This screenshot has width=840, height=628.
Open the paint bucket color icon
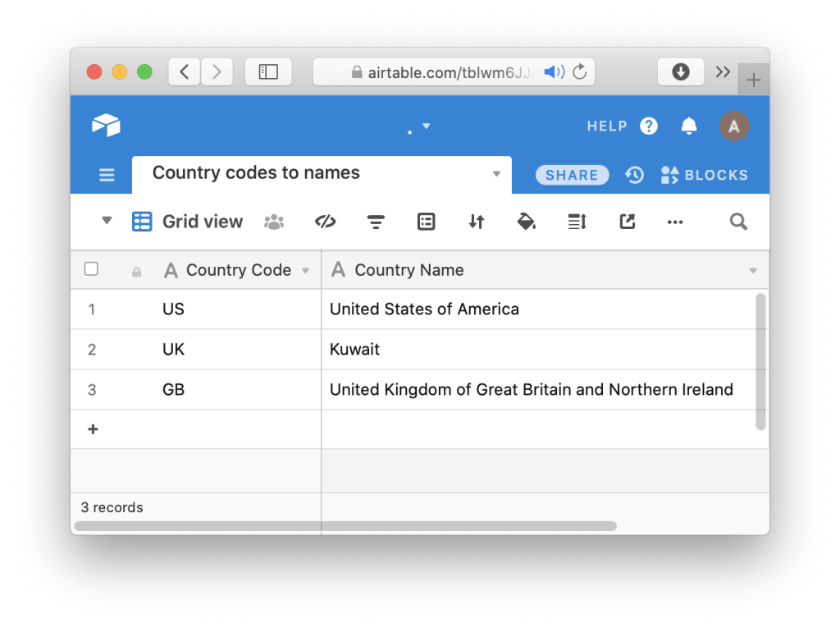click(527, 222)
